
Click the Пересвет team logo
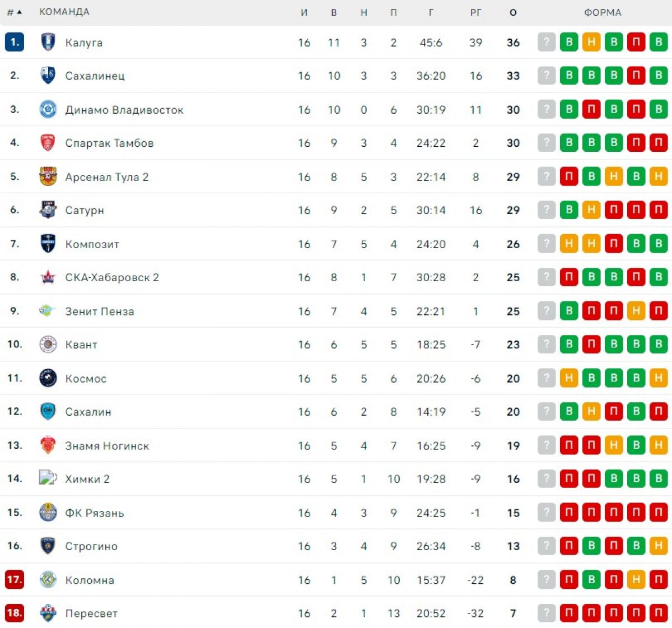pyautogui.click(x=48, y=613)
